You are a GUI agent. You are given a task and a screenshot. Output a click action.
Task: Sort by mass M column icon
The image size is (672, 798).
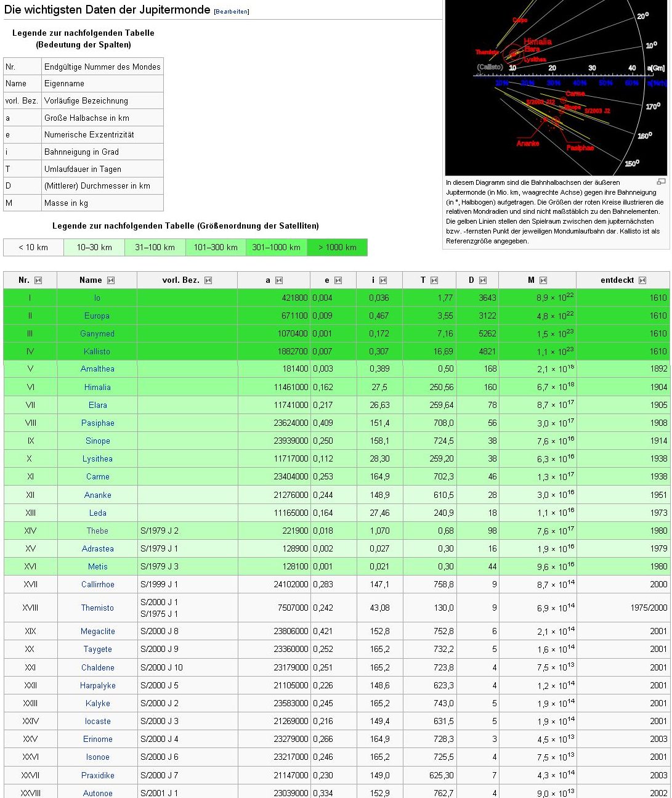(543, 280)
